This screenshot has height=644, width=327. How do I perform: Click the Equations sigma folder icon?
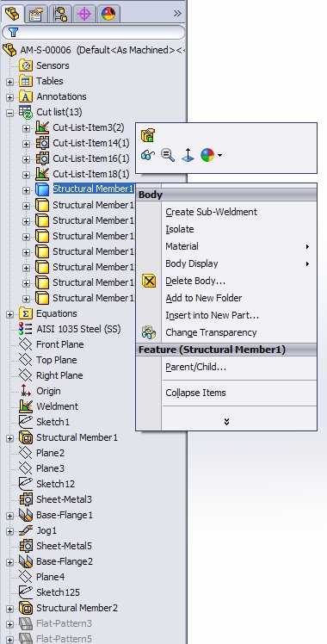coord(26,313)
